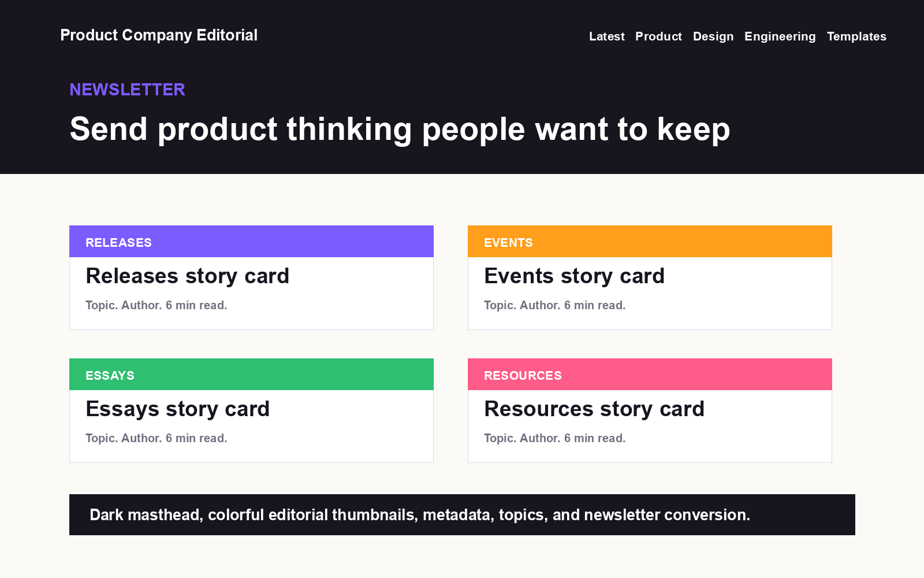The width and height of the screenshot is (924, 578).
Task: Select the Design nav item
Action: click(713, 36)
